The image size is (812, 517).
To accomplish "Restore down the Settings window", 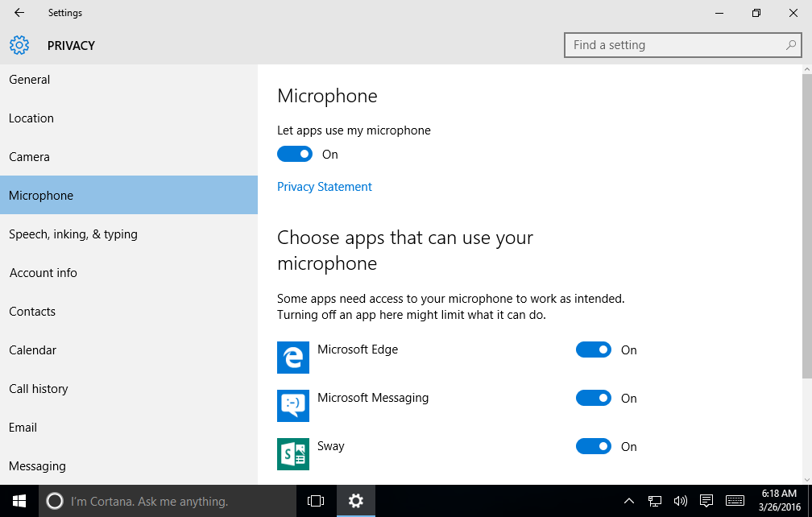I will [756, 13].
